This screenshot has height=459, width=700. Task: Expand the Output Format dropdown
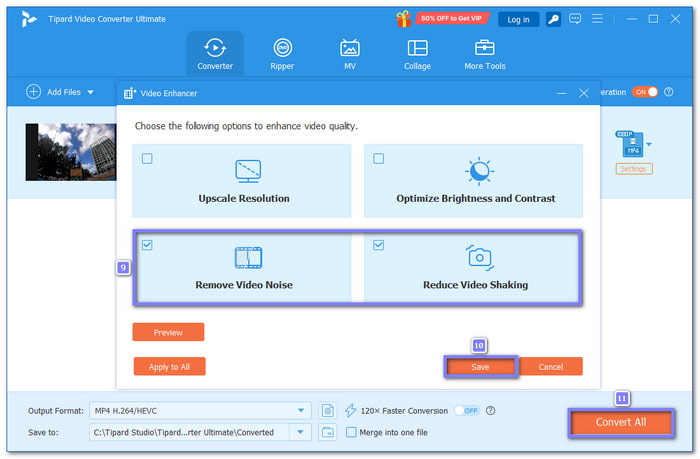click(303, 410)
